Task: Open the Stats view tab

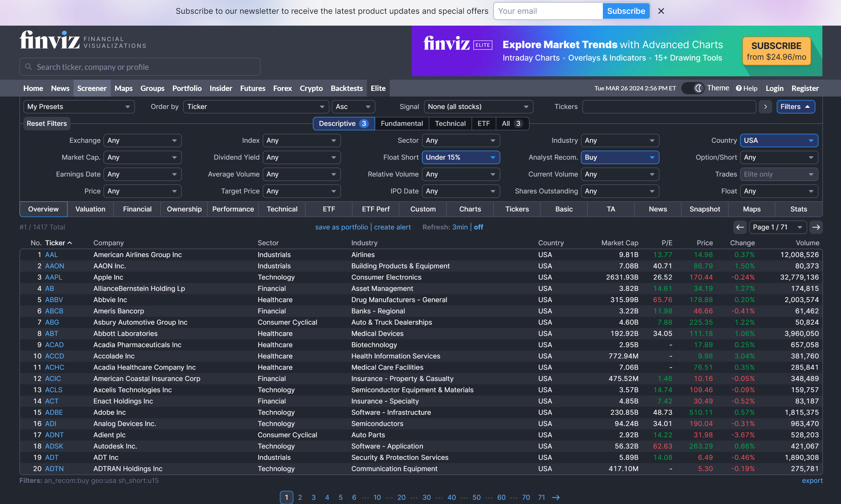Action: [x=798, y=209]
